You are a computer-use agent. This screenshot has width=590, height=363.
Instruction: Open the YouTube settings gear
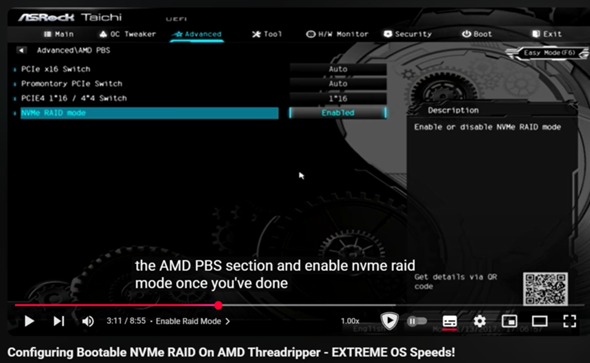coord(479,321)
